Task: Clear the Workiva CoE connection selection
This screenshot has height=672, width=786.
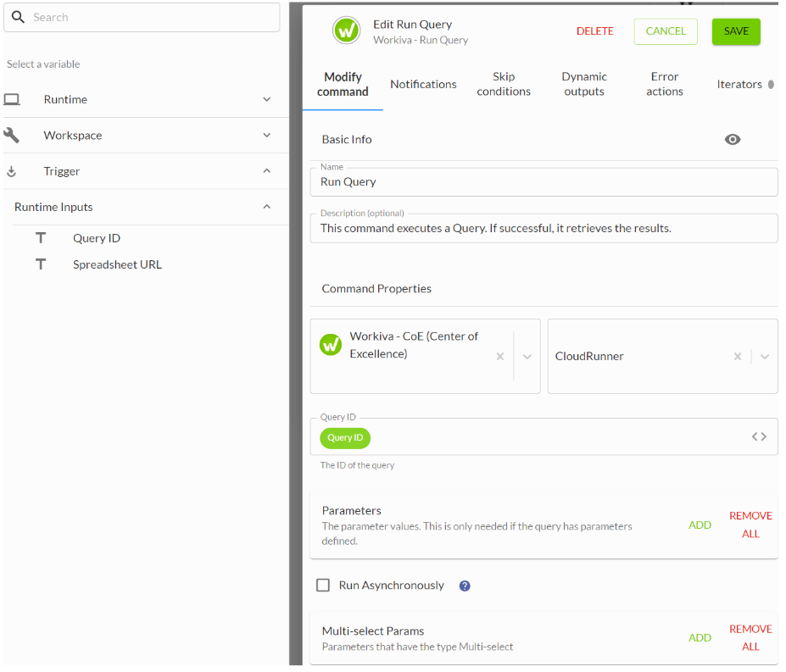Action: [x=500, y=357]
